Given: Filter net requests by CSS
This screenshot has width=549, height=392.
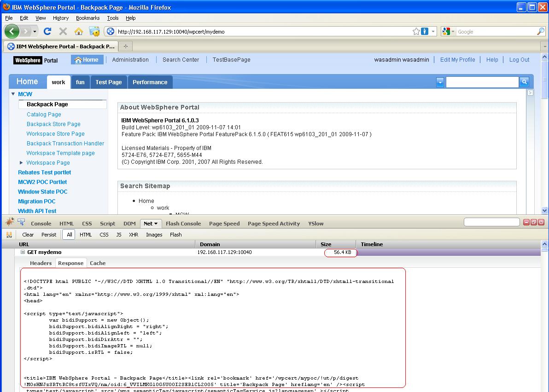Looking at the screenshot, I should (104, 235).
